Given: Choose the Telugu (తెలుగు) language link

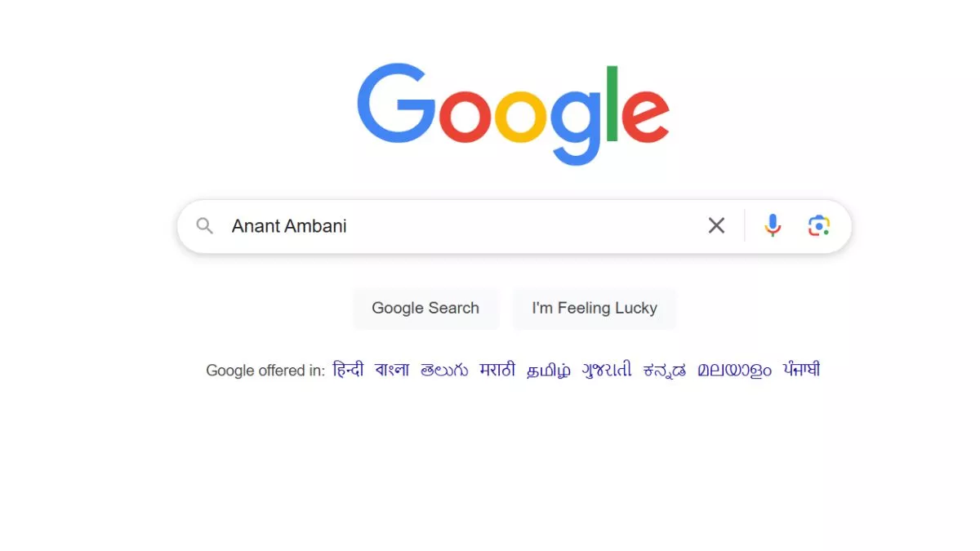Looking at the screenshot, I should coord(444,370).
